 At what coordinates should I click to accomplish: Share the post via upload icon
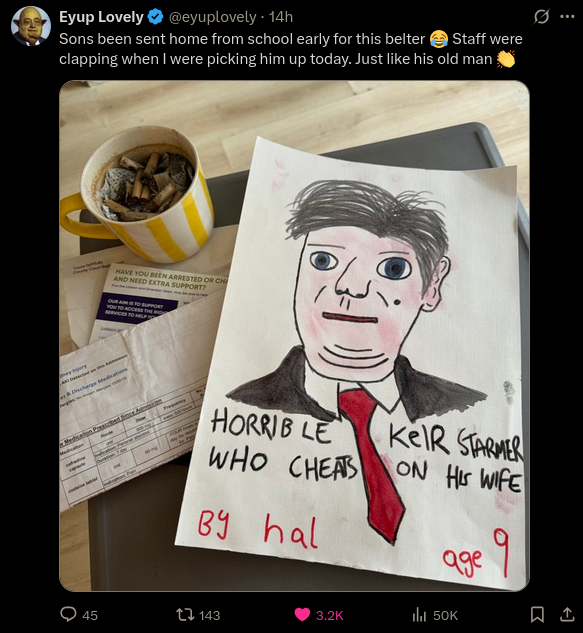coord(567,614)
